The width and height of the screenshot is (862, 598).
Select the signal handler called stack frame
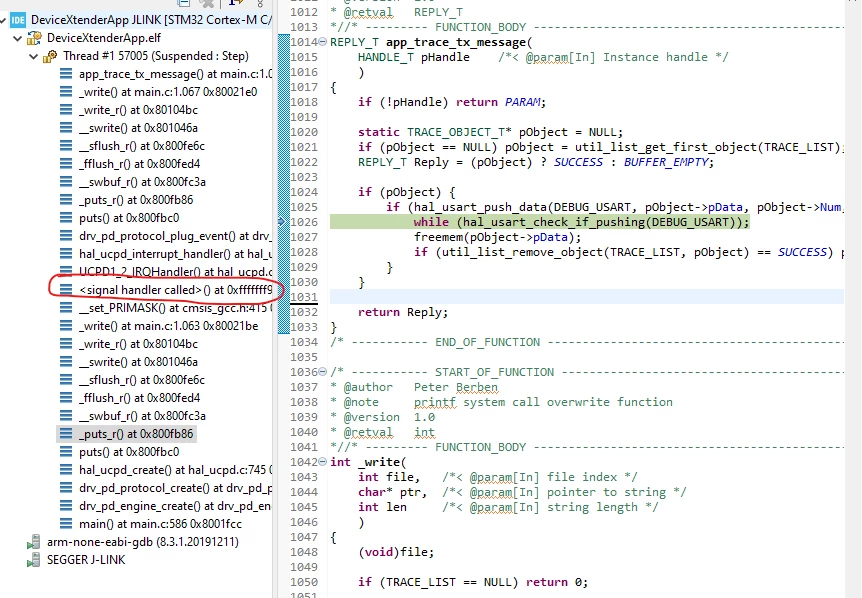point(165,290)
